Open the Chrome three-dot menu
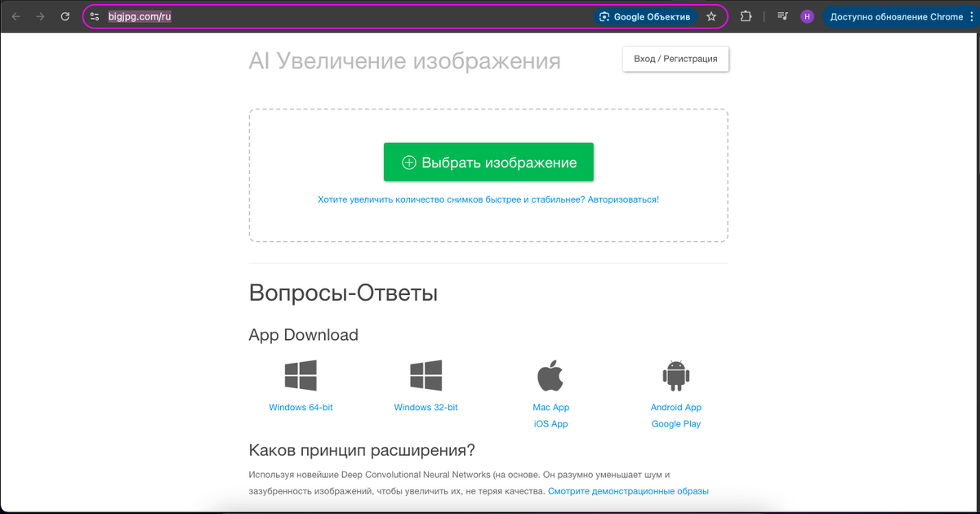The width and height of the screenshot is (980, 514). coord(971,16)
